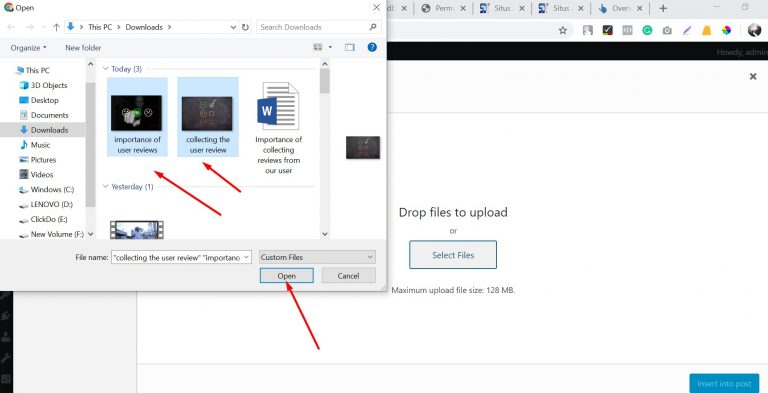Viewport: 768px width, 393px height.
Task: Refresh the Downloads folder listing
Action: pyautogui.click(x=245, y=27)
